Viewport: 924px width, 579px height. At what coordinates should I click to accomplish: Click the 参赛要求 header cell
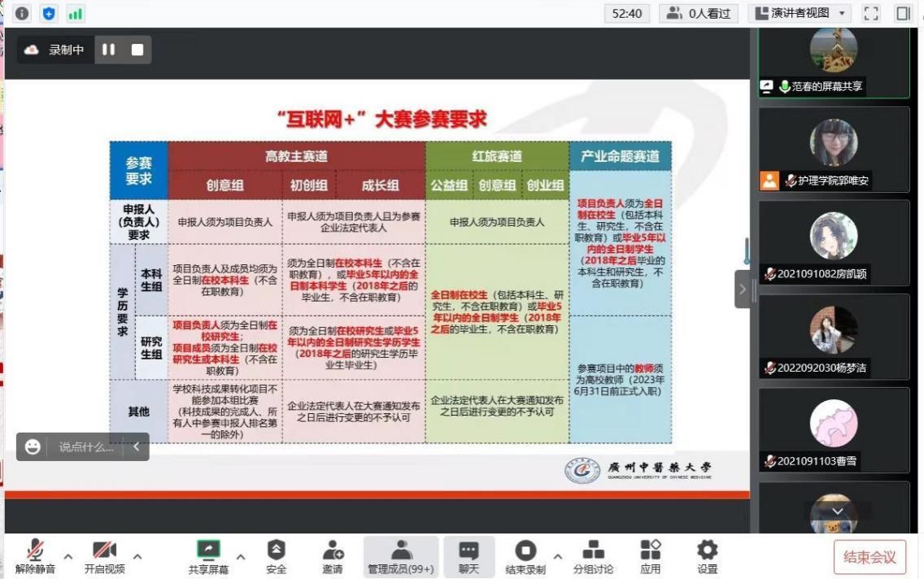tap(138, 170)
